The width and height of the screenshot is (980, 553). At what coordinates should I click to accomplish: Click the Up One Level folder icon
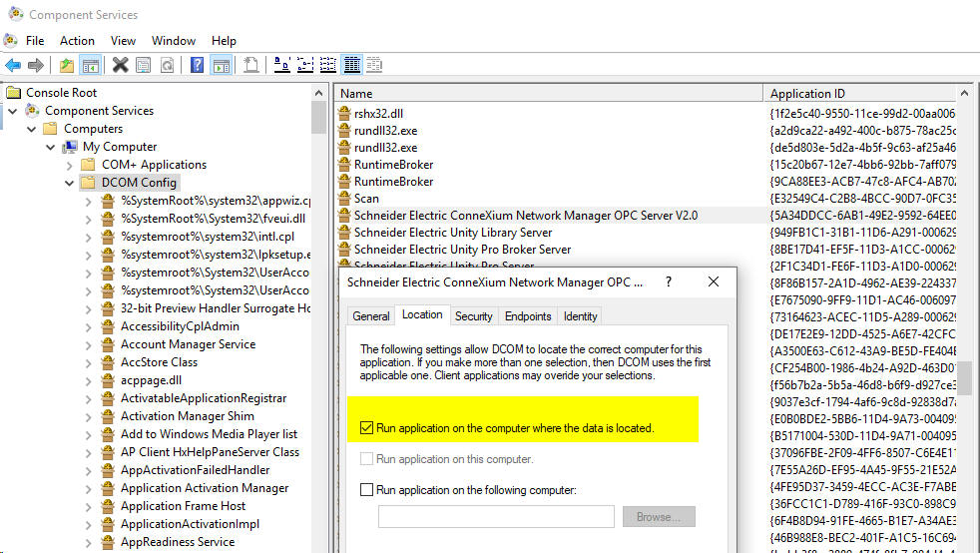point(66,64)
